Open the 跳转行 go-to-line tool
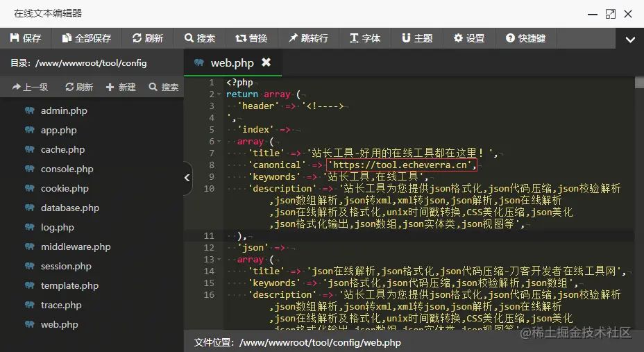Viewport: 644px width, 352px height. coord(308,38)
